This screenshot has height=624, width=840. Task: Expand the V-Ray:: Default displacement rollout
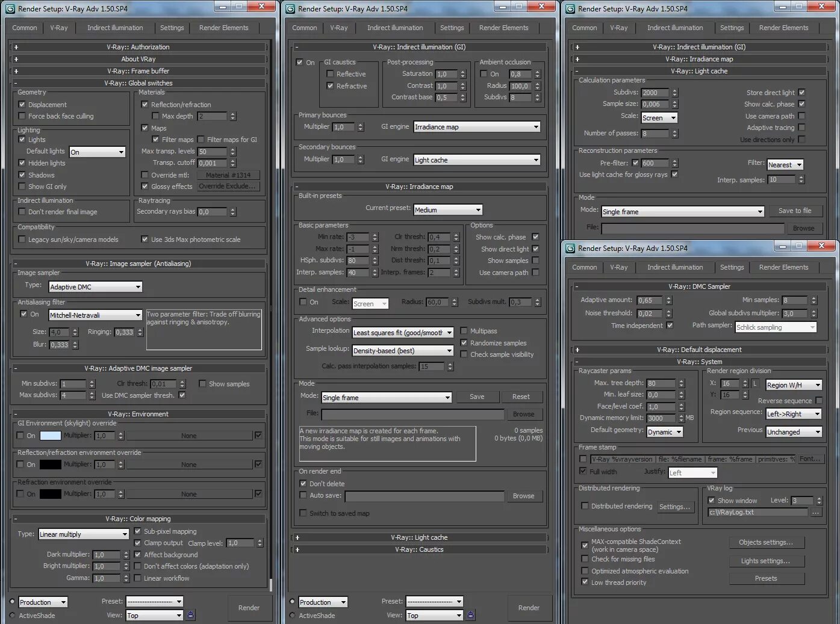pos(699,350)
